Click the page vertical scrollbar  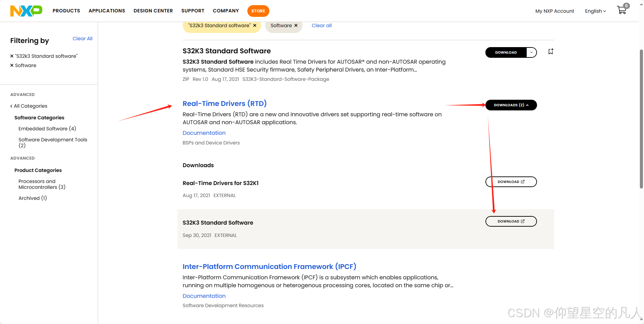641,119
